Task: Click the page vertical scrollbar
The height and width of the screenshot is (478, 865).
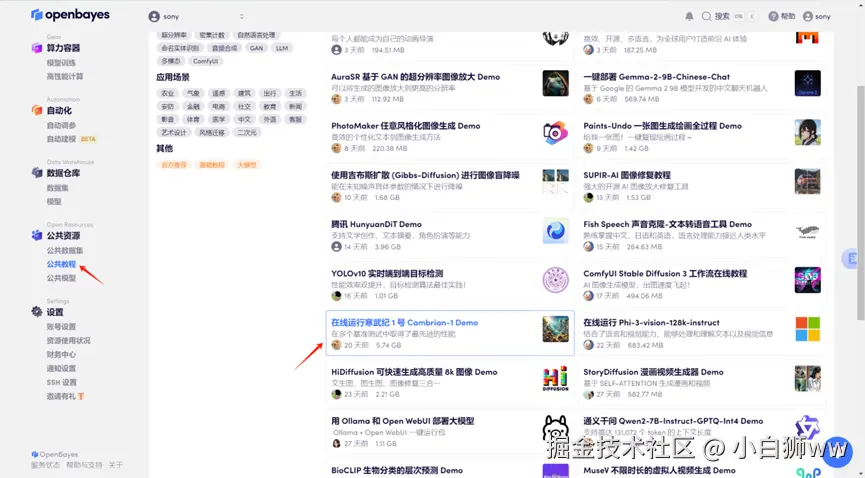Action: click(861, 203)
